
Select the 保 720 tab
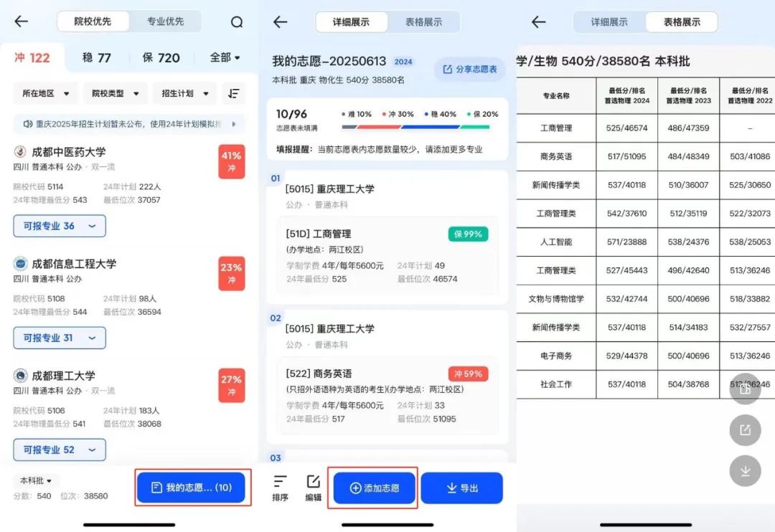click(x=161, y=58)
